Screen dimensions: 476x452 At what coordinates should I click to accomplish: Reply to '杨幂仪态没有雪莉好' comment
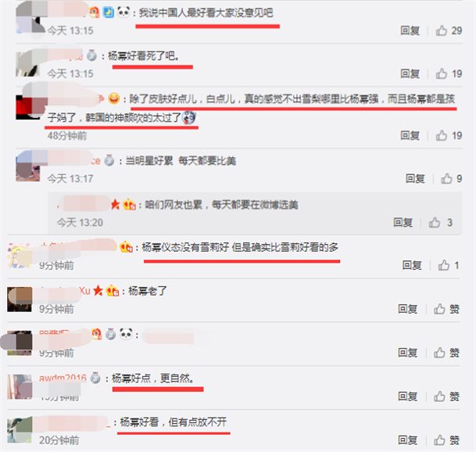click(x=412, y=265)
